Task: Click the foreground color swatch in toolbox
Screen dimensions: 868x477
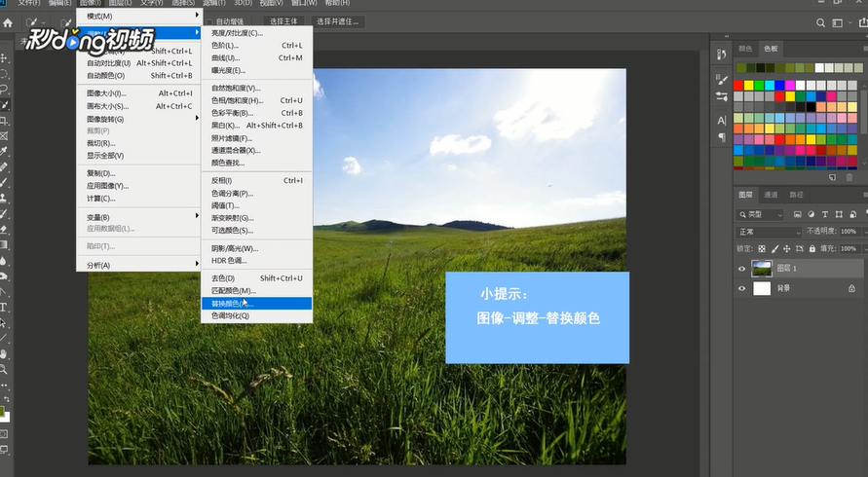Action: point(2,411)
